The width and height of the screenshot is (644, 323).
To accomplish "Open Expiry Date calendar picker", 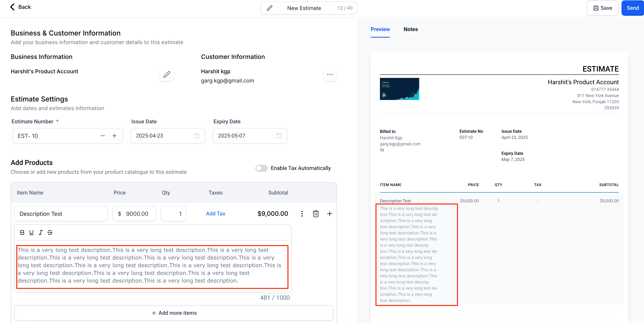I will 278,136.
